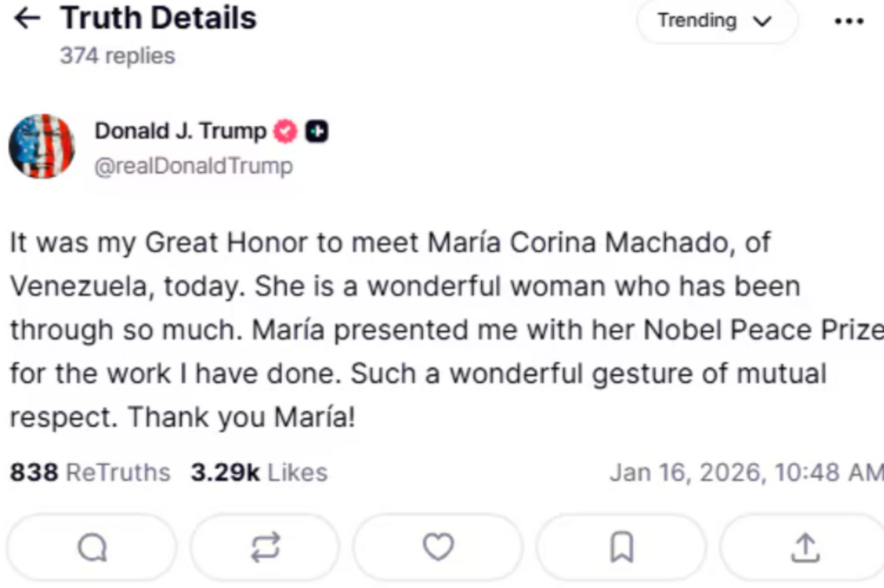This screenshot has height=588, width=884.
Task: Click the pink verified badge next to Trump's name
Action: [x=284, y=130]
